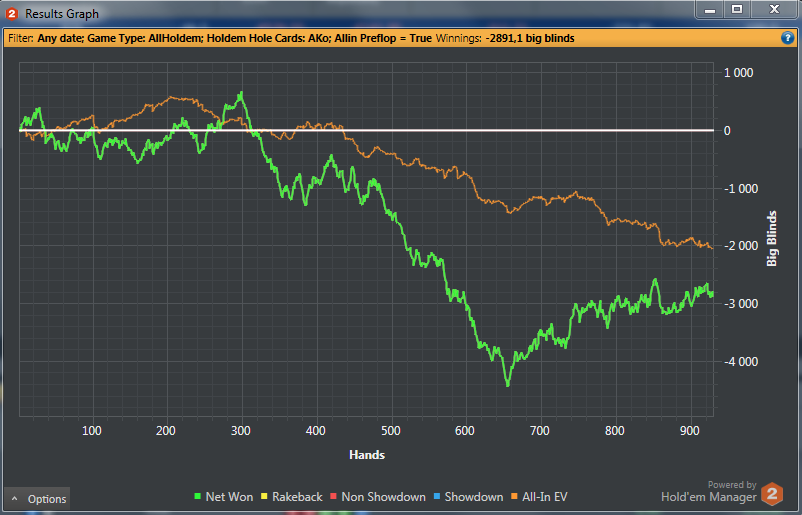Click the Big Blinds axis title
Viewport: 802px width, 515px height.
tap(771, 238)
